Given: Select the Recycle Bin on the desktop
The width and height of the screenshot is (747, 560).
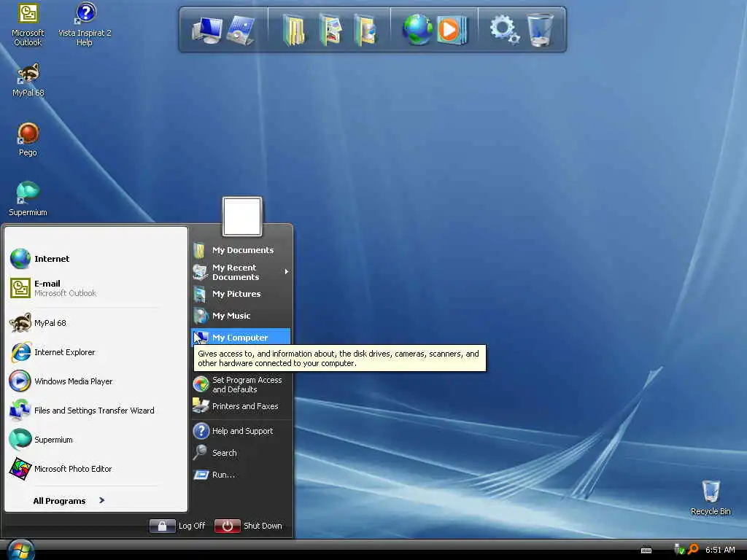Looking at the screenshot, I should 711,498.
